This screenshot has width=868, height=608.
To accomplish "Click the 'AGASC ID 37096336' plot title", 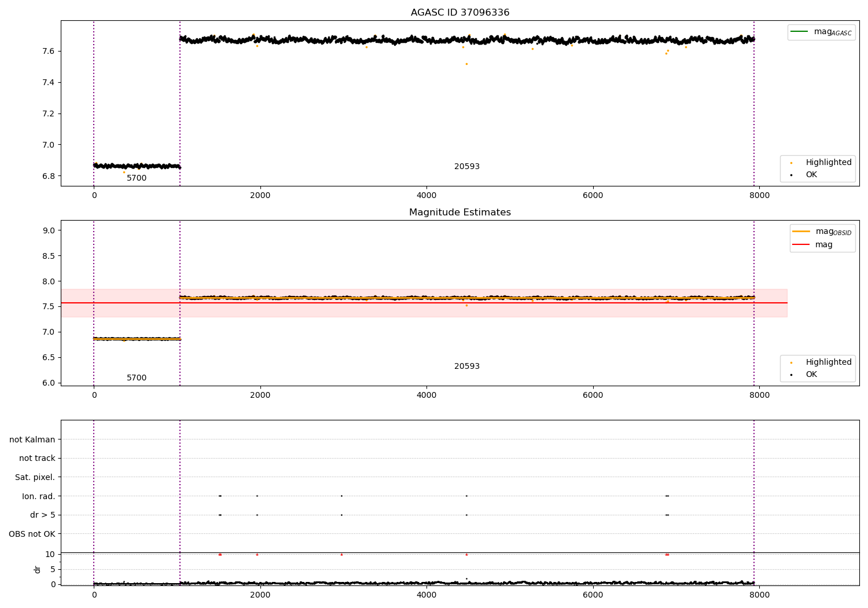I will [460, 13].
